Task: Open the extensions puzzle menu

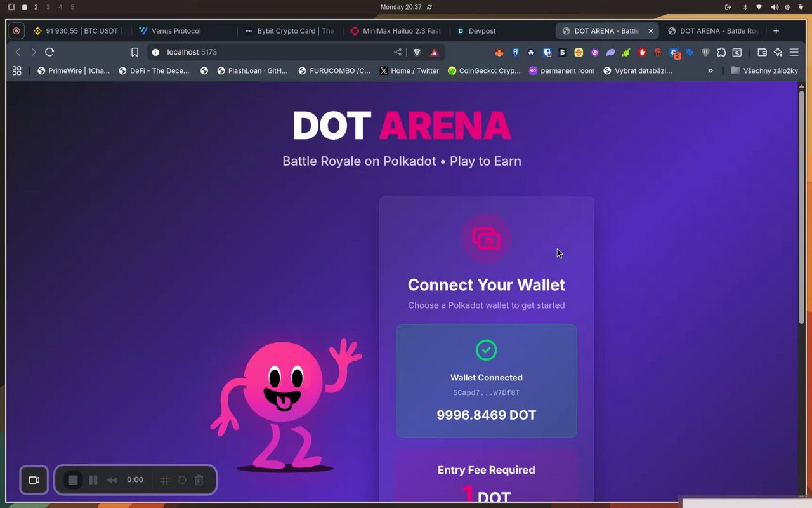Action: coord(721,52)
